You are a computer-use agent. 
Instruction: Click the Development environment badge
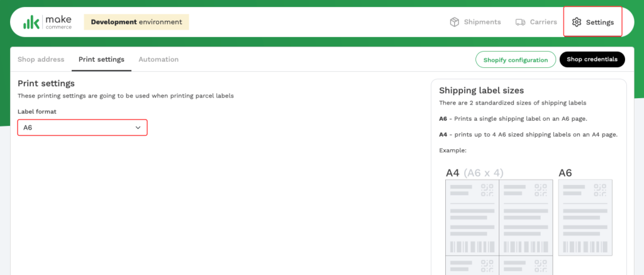(x=136, y=22)
